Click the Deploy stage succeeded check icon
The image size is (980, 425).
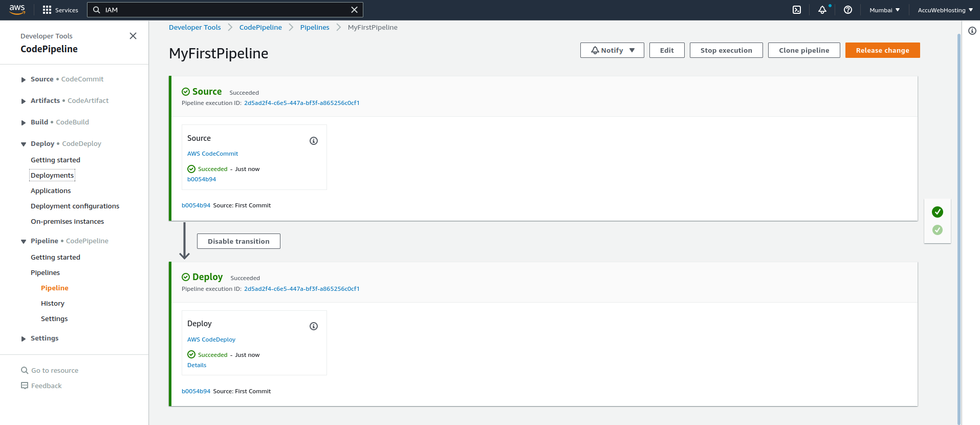186,277
